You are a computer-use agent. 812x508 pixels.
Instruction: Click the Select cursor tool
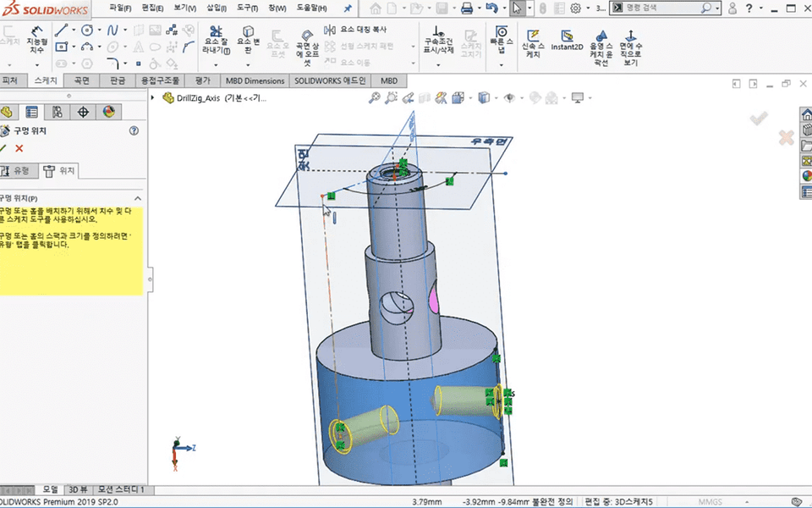[517, 8]
